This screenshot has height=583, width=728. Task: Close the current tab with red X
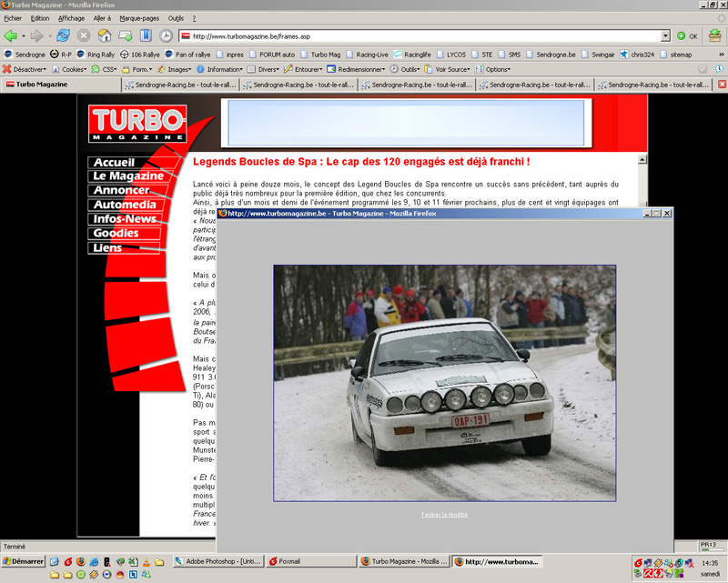point(722,85)
